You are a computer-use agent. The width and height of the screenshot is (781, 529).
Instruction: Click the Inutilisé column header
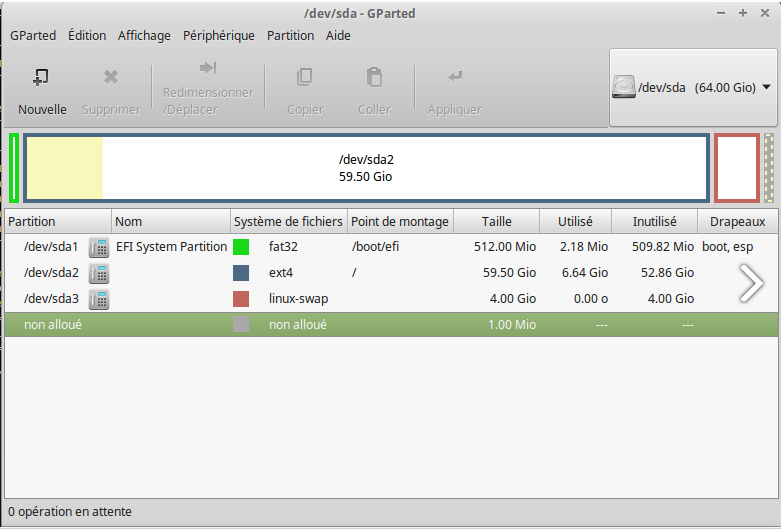pyautogui.click(x=654, y=221)
